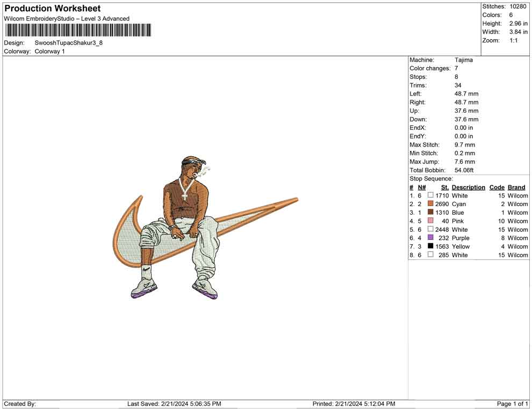
Task: Click the Trims value 34
Action: pyautogui.click(x=458, y=85)
